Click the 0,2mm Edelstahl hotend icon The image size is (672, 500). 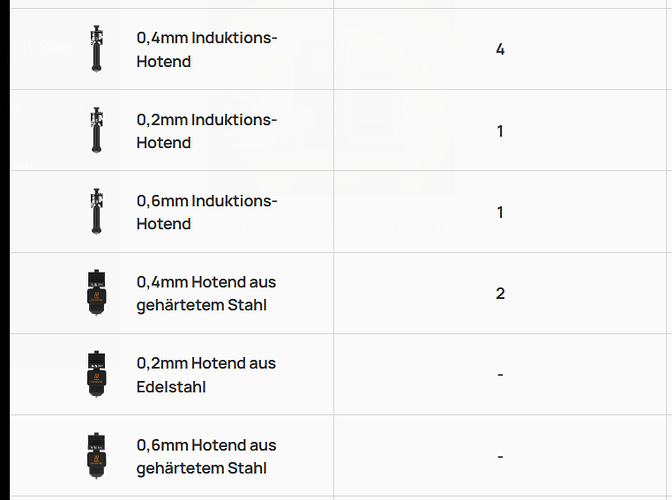(97, 374)
